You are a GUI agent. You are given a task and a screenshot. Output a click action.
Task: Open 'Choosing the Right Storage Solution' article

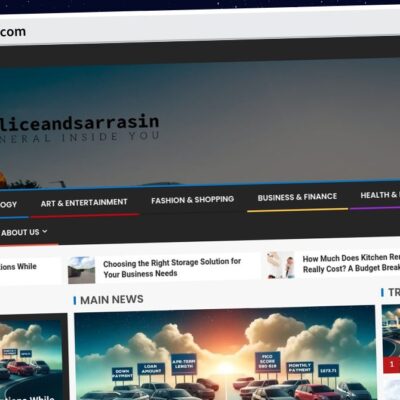[172, 268]
